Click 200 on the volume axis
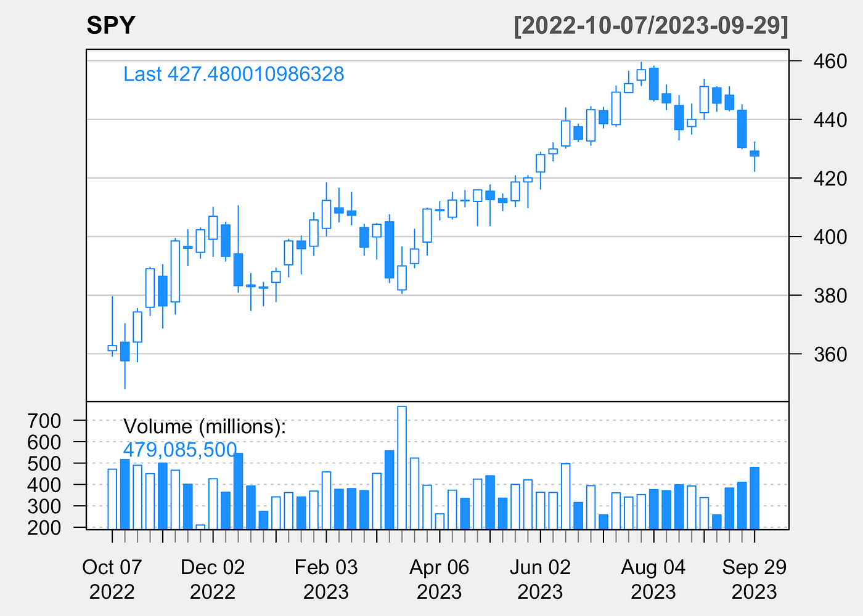The image size is (863, 616). pos(44,528)
